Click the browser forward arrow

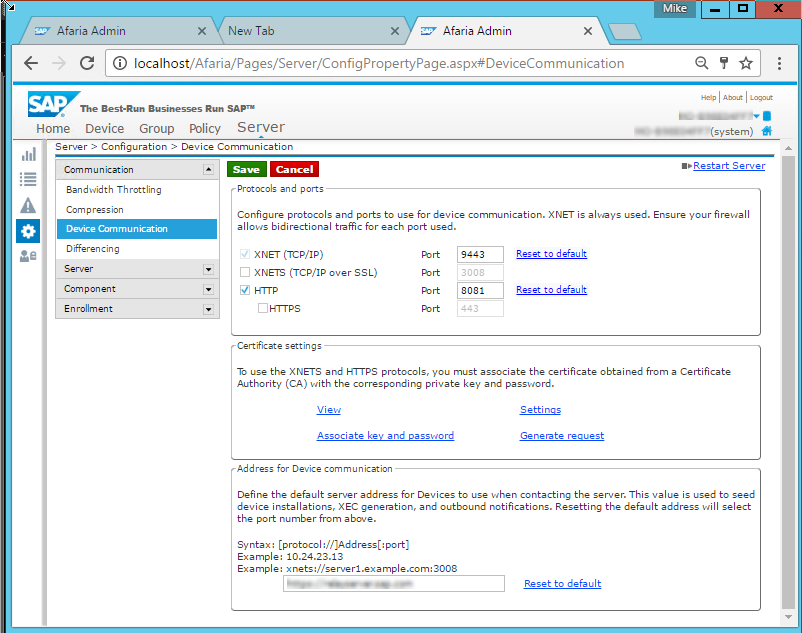pyautogui.click(x=59, y=63)
